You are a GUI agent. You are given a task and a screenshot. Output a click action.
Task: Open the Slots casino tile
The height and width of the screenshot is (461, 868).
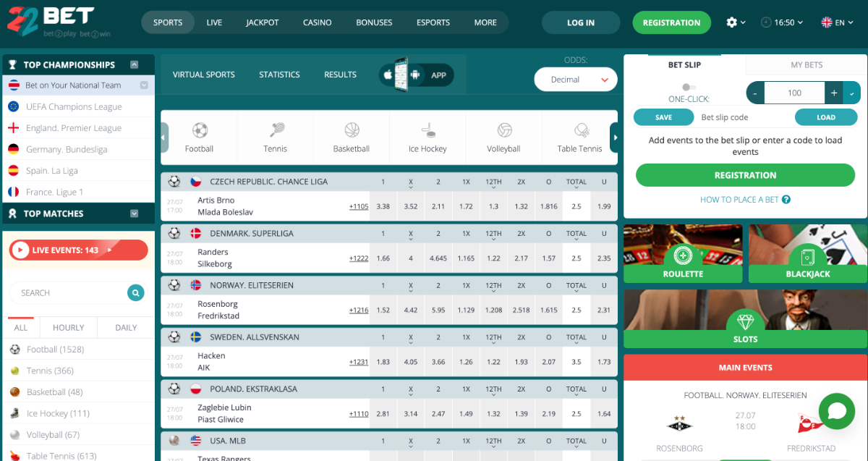746,319
